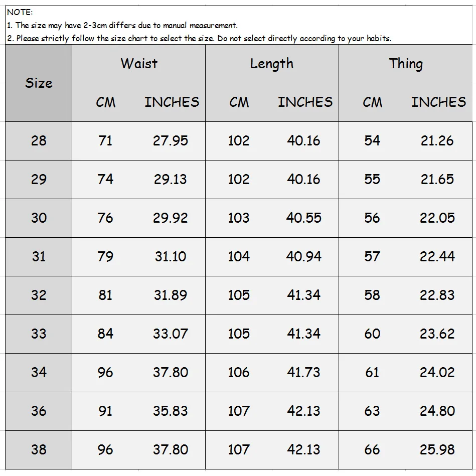
Task: Click size 28 row label
Action: (x=39, y=140)
